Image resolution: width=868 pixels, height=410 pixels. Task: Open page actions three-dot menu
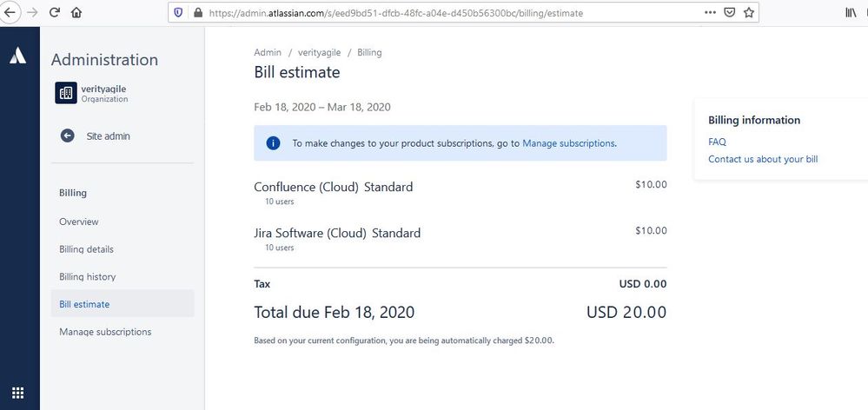710,12
